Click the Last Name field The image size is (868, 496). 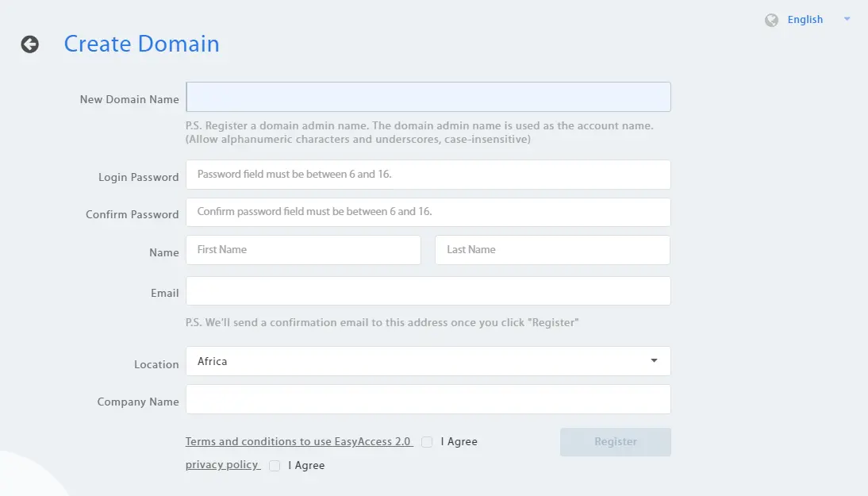[552, 250]
